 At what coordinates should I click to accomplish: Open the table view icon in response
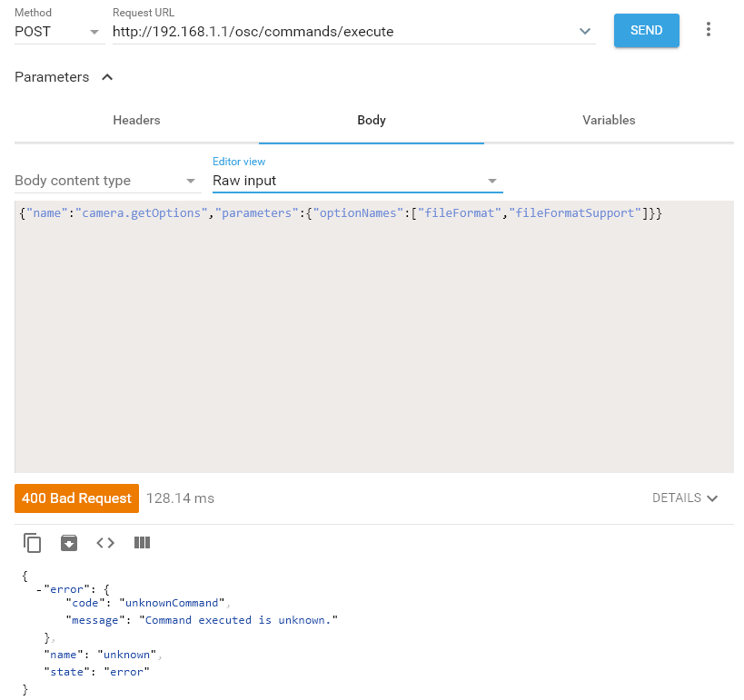pyautogui.click(x=142, y=543)
